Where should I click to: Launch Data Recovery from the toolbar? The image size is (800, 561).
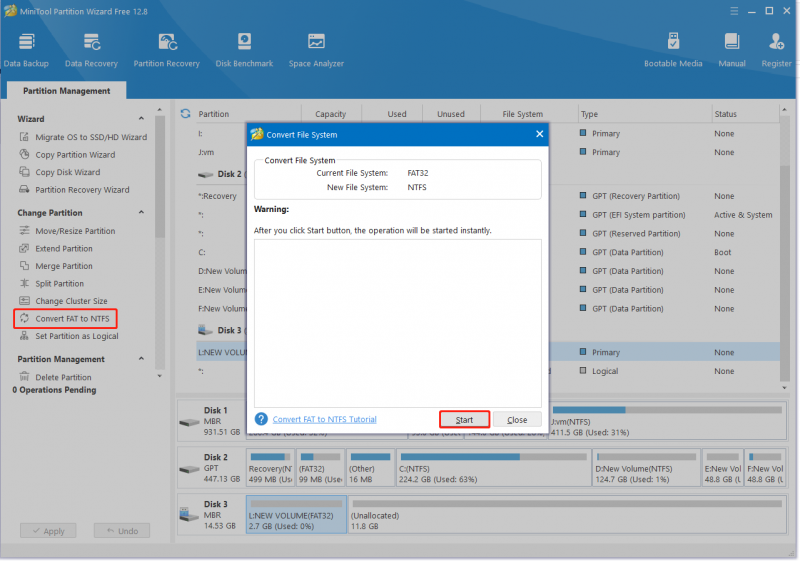(x=91, y=50)
